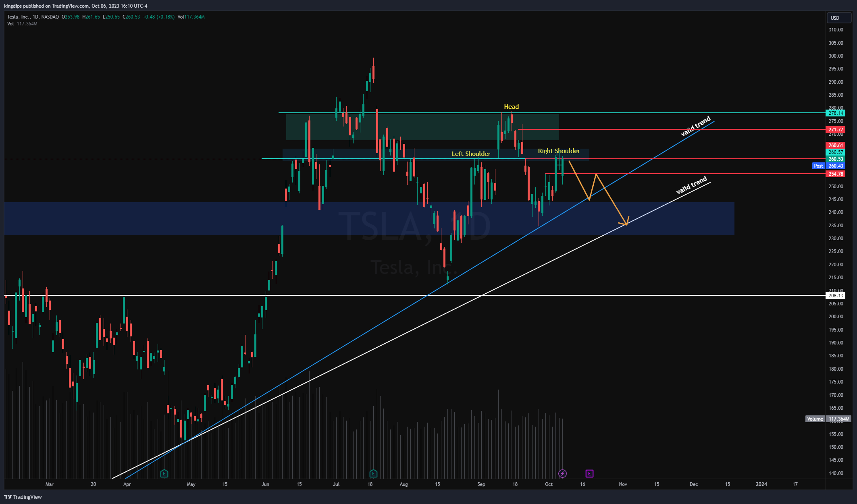Click the 2024 label on the time axis
This screenshot has width=857, height=504.
tap(761, 484)
